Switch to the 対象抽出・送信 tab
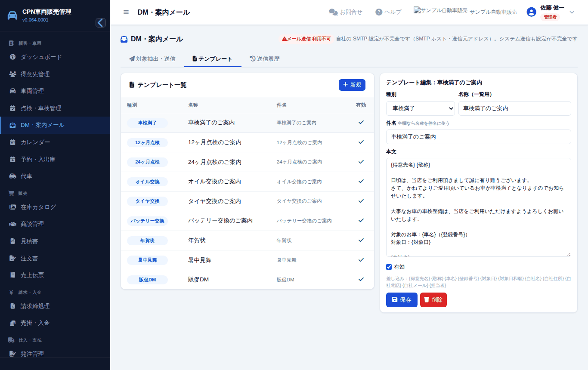 [x=152, y=59]
